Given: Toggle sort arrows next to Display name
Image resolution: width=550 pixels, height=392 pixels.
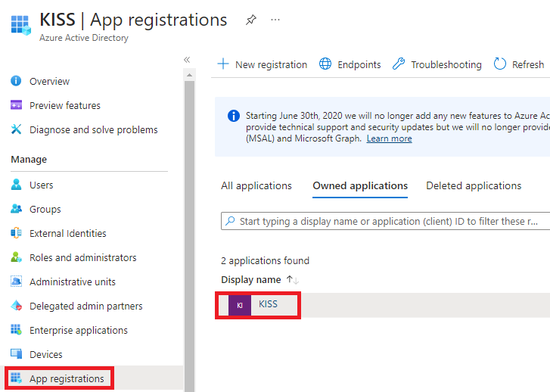Looking at the screenshot, I should click(x=293, y=280).
